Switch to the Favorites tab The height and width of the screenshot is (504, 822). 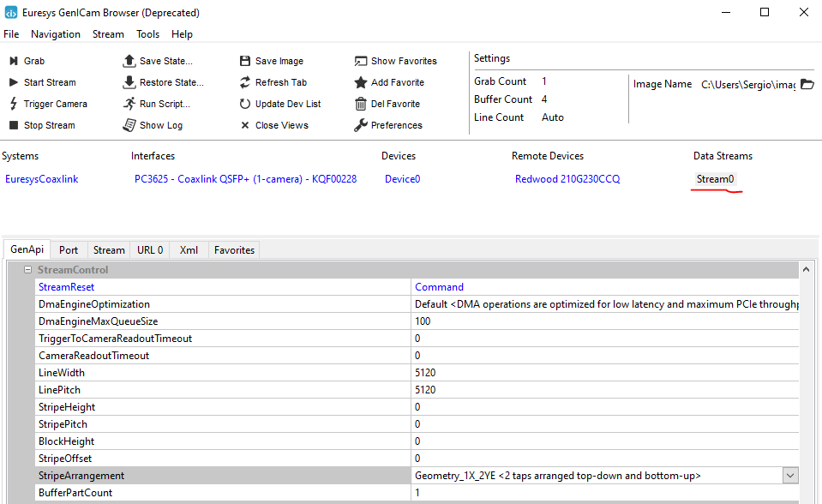234,250
